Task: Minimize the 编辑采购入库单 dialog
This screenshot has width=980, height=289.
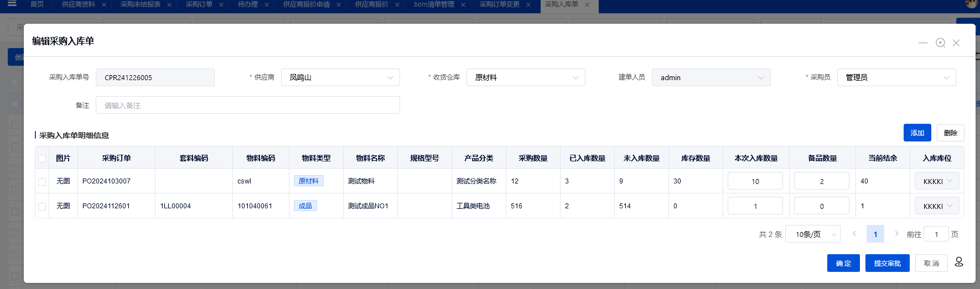Action: click(x=923, y=43)
